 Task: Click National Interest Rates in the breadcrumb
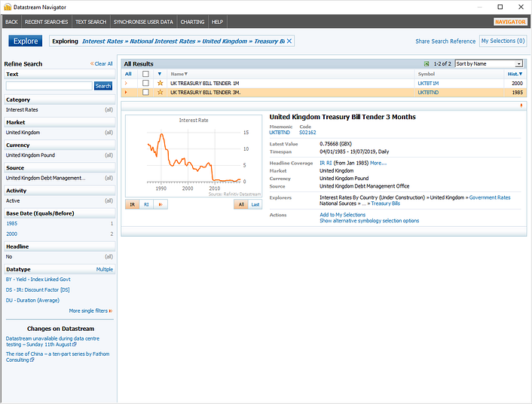coord(163,41)
